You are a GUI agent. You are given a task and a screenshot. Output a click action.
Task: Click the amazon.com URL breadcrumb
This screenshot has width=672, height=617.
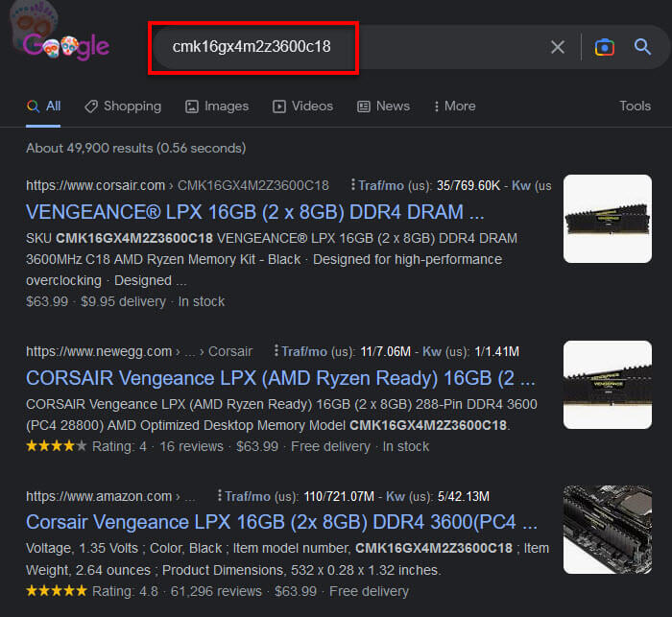pyautogui.click(x=110, y=497)
